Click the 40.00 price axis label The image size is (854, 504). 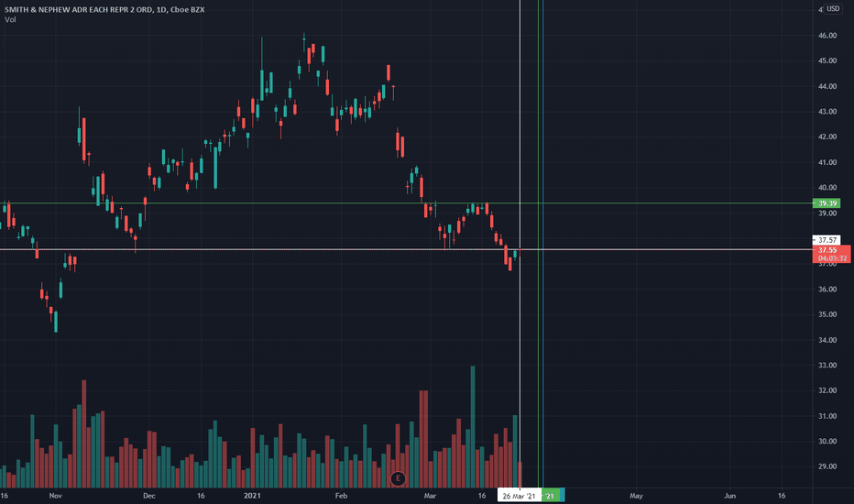827,188
